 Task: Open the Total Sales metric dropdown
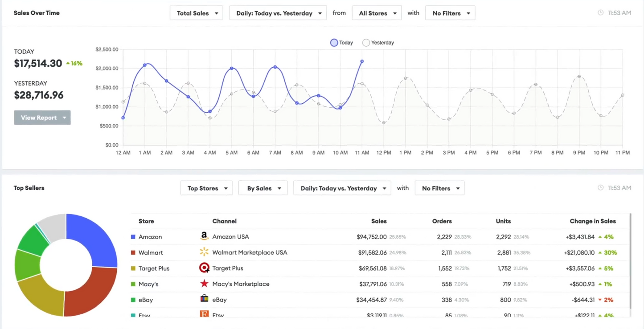pyautogui.click(x=196, y=13)
